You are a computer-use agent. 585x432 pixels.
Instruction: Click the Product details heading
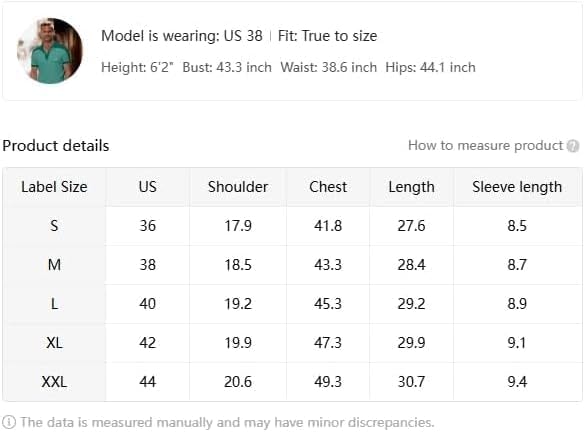point(56,145)
